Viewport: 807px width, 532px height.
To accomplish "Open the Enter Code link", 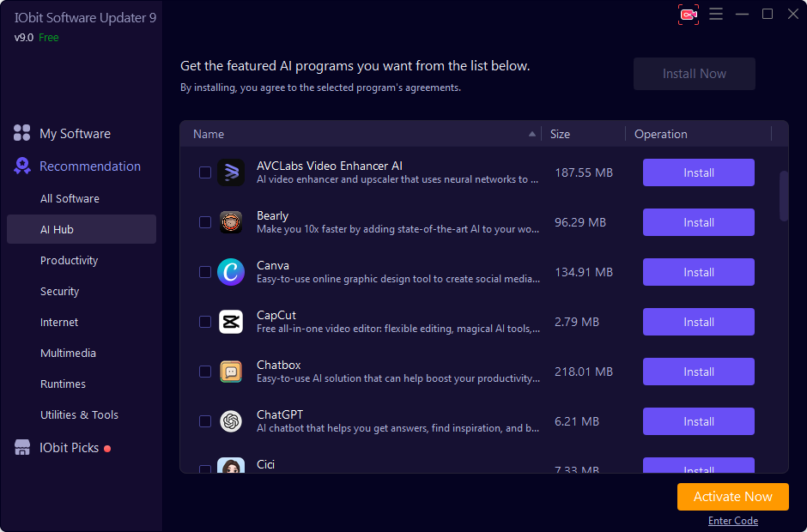I will (733, 521).
